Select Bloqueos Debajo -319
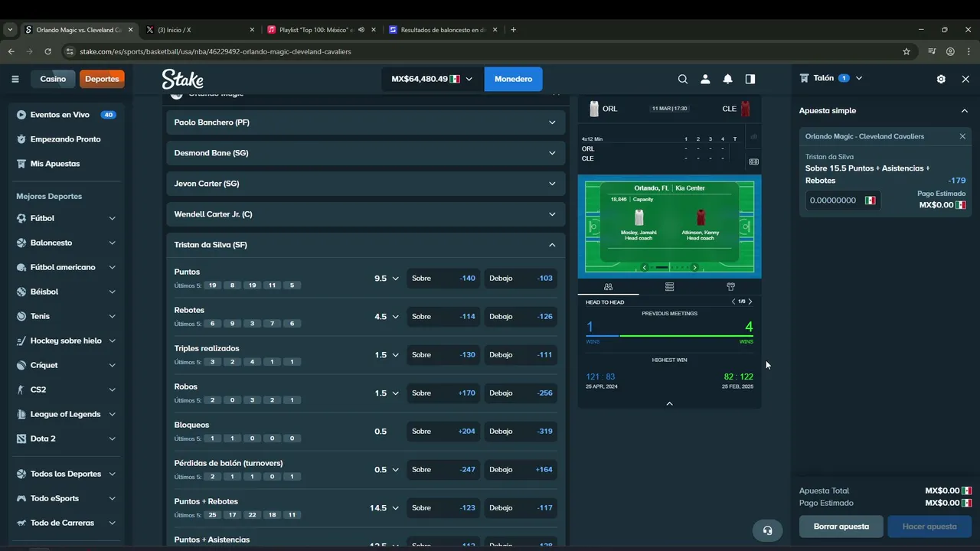The image size is (980, 551). [521, 432]
